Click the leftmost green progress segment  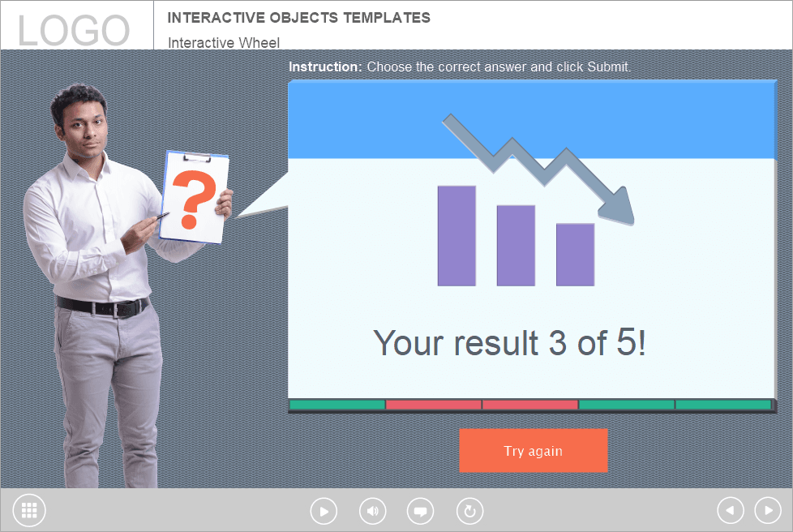(x=335, y=404)
